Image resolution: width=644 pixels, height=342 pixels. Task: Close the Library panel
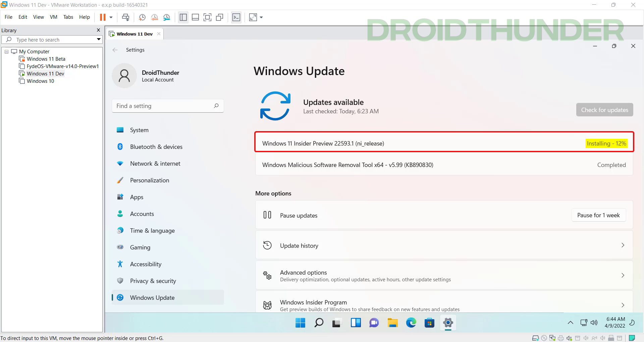(x=98, y=30)
